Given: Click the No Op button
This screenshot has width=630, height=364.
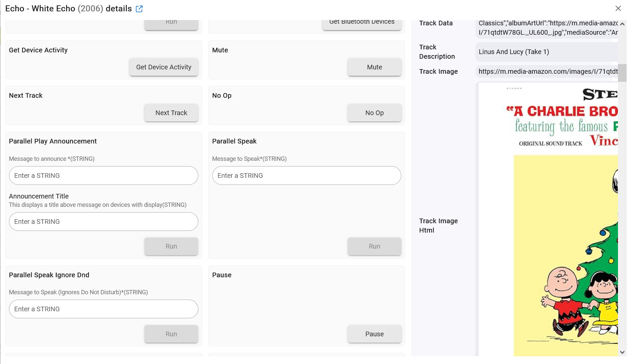Looking at the screenshot, I should [x=374, y=113].
